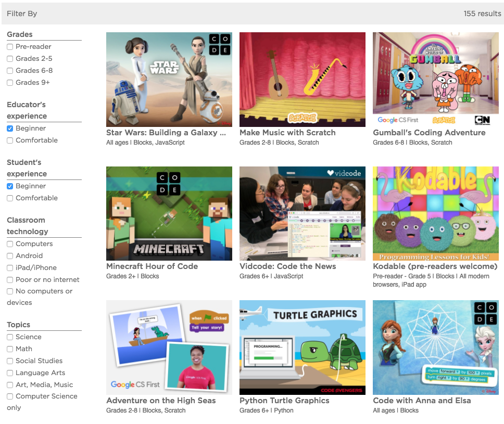
Task: Tick the Math topic checkbox
Action: pyautogui.click(x=10, y=349)
